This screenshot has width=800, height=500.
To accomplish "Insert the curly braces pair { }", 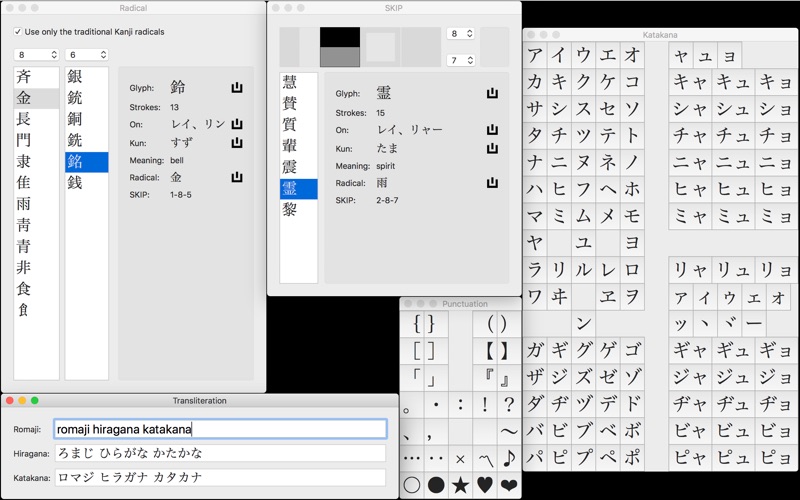I will pyautogui.click(x=424, y=324).
